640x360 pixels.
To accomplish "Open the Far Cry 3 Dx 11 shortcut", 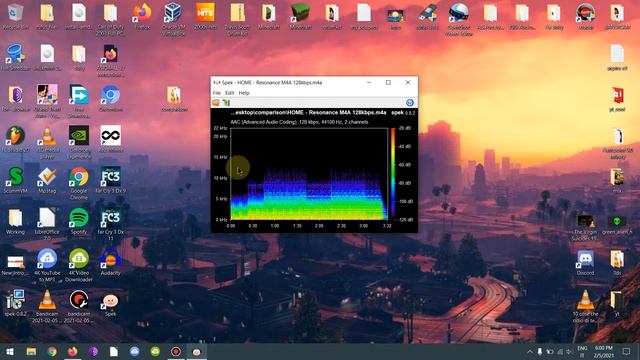I will click(111, 224).
